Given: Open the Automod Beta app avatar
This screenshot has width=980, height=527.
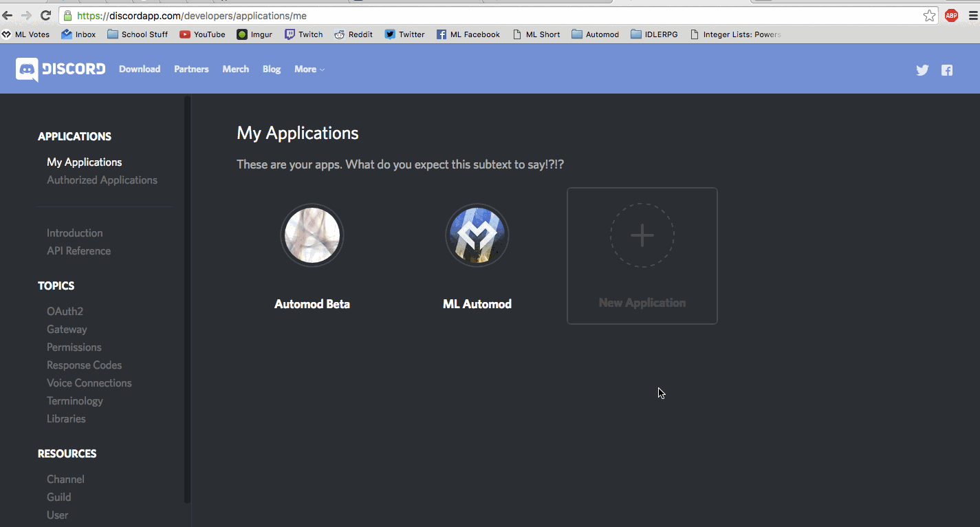Looking at the screenshot, I should (312, 235).
